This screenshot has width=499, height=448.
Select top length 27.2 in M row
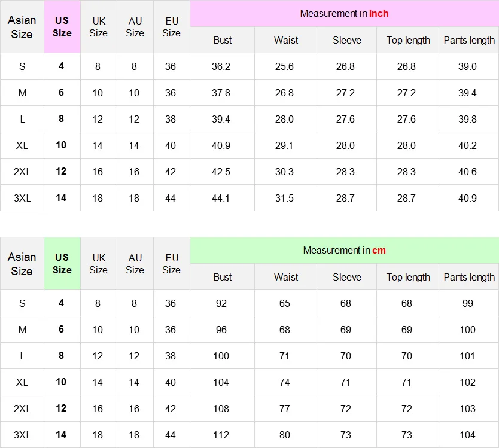pos(406,93)
